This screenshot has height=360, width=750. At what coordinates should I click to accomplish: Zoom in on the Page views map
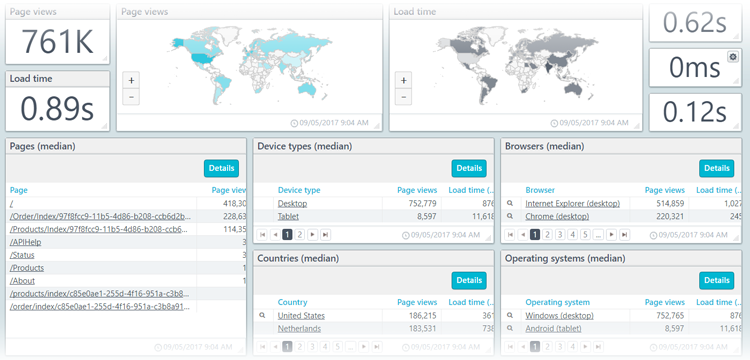(x=131, y=80)
